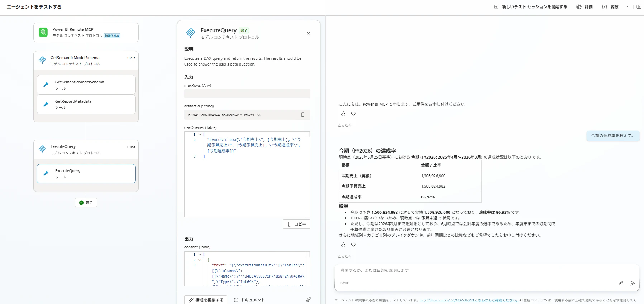This screenshot has height=304, width=644.
Task: Select the ExecuteQuery protocol node header
Action: pyautogui.click(x=86, y=149)
